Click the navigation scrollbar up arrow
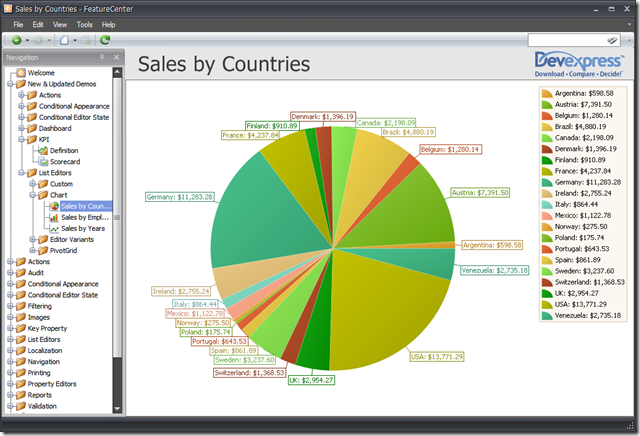The height and width of the screenshot is (436, 640). click(x=117, y=73)
